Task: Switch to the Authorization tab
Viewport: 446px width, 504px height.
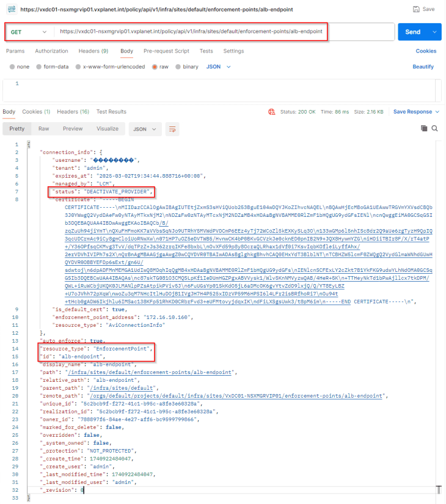Action: click(x=52, y=51)
